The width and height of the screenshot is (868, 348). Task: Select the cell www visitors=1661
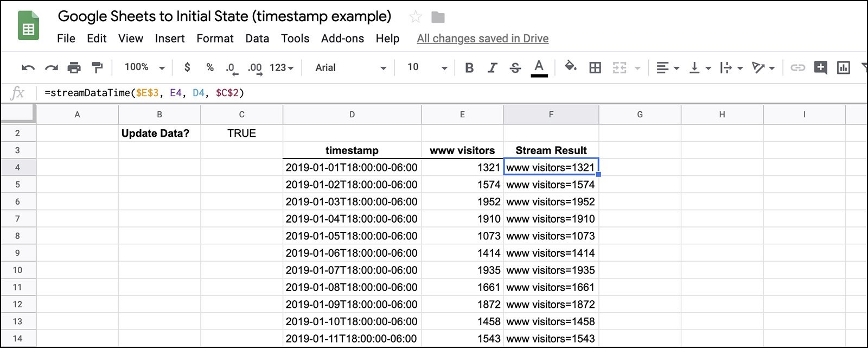551,287
